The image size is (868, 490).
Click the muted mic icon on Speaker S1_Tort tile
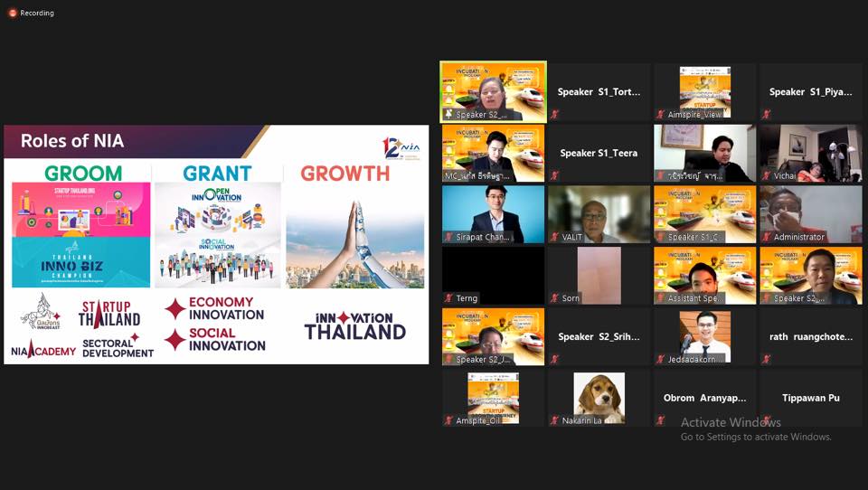point(554,115)
